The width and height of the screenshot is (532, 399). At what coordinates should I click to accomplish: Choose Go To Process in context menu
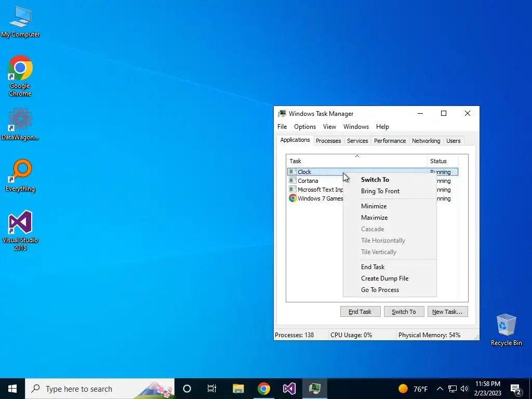tap(390, 290)
